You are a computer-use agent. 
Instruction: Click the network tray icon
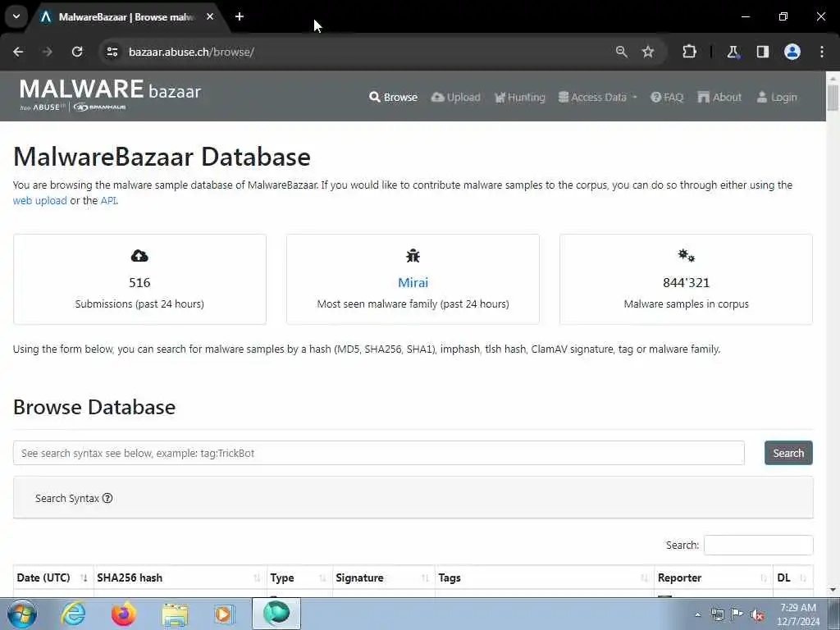point(717,614)
